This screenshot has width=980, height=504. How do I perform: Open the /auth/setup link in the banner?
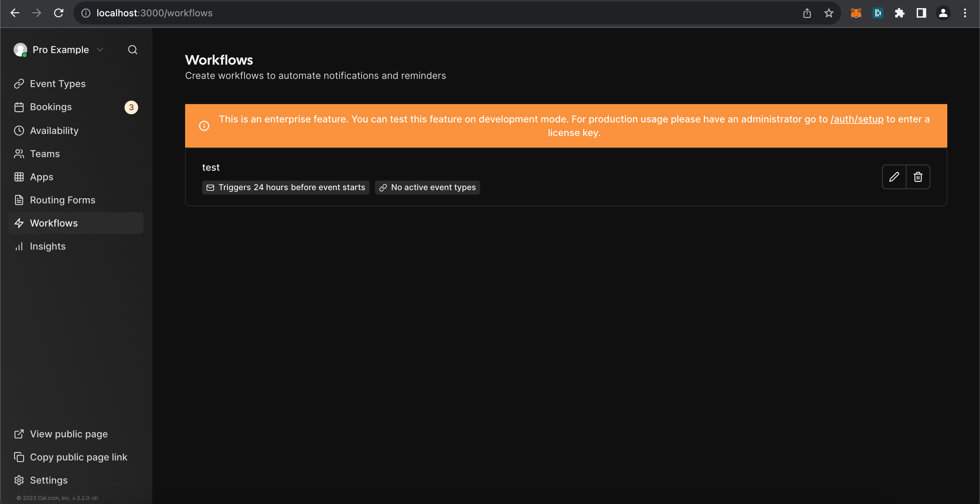pos(856,119)
